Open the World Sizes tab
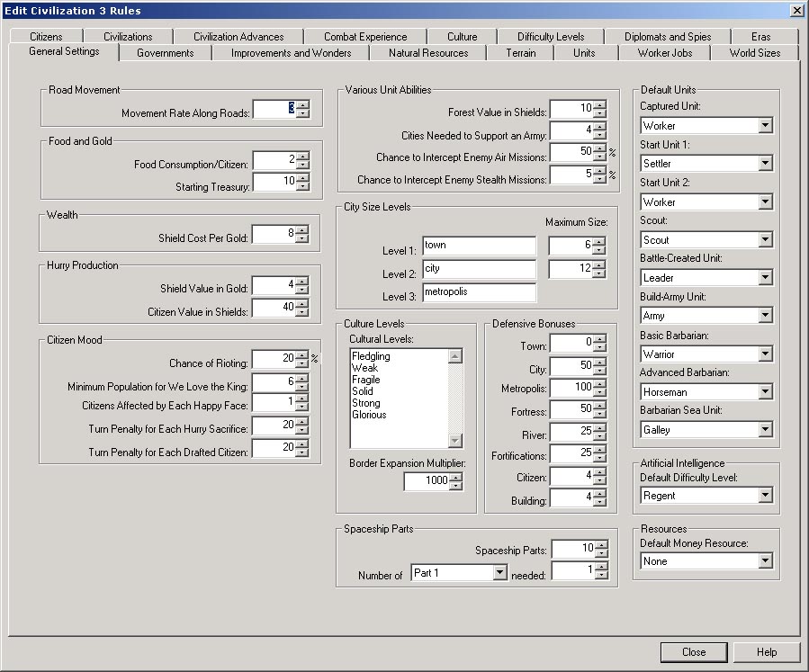This screenshot has height=672, width=809. click(x=755, y=52)
